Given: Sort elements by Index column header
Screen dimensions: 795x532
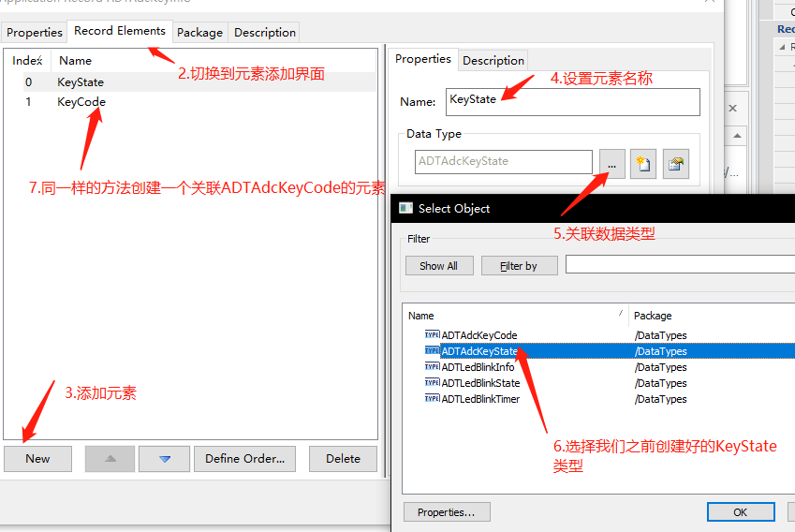Looking at the screenshot, I should 27,61.
